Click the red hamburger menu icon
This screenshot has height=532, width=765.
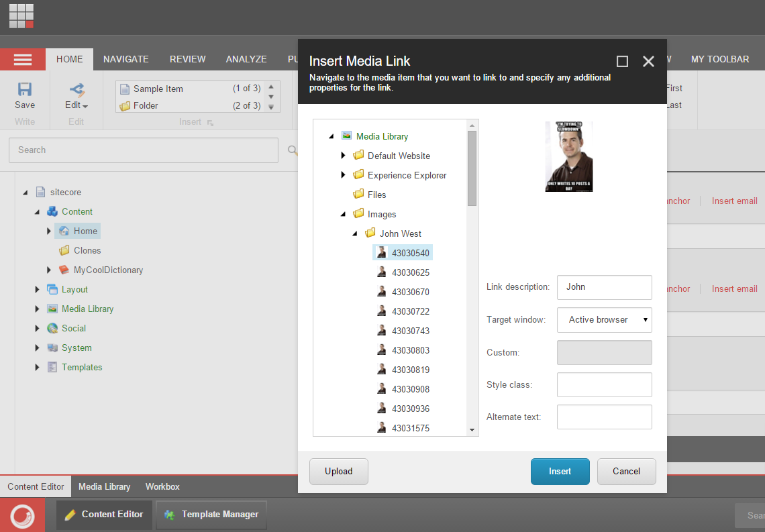[23, 60]
